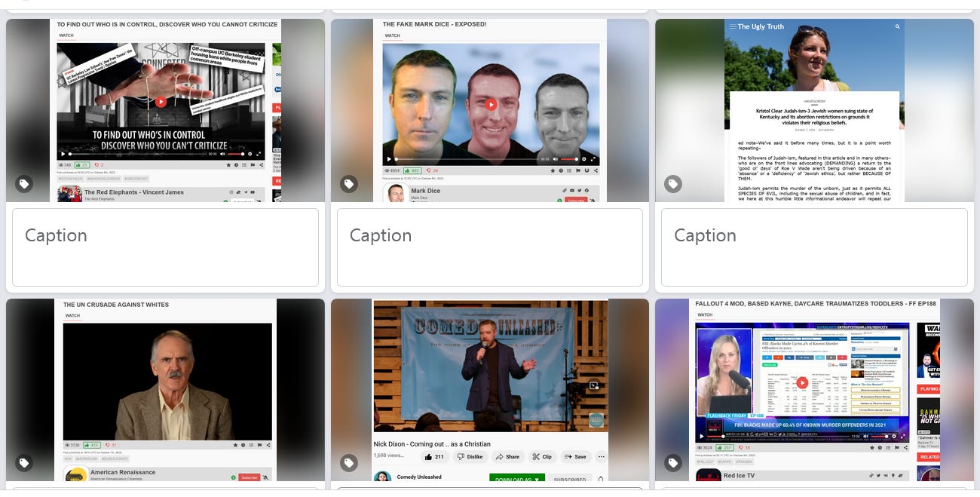Click the 211 likes thumbs-up button

435,457
